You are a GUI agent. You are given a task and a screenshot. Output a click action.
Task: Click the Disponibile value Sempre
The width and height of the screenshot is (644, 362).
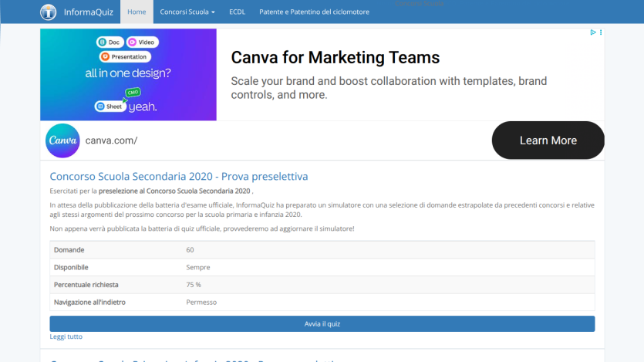198,267
